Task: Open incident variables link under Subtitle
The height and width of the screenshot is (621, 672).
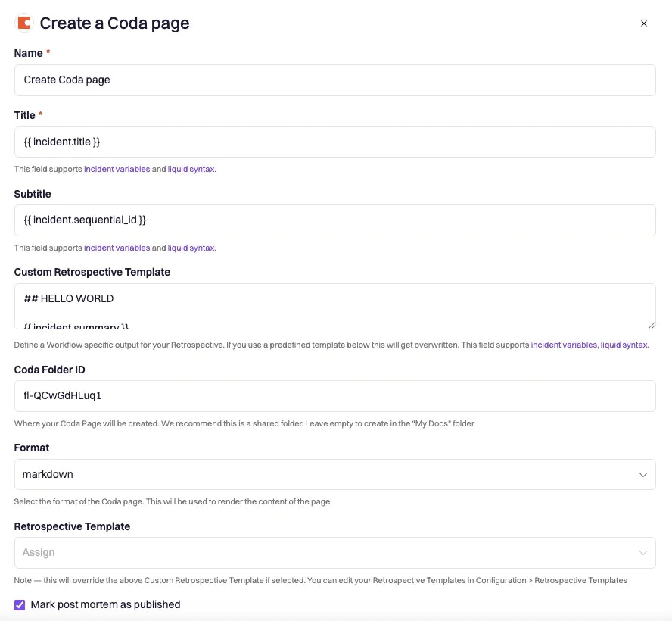Action: tap(117, 248)
